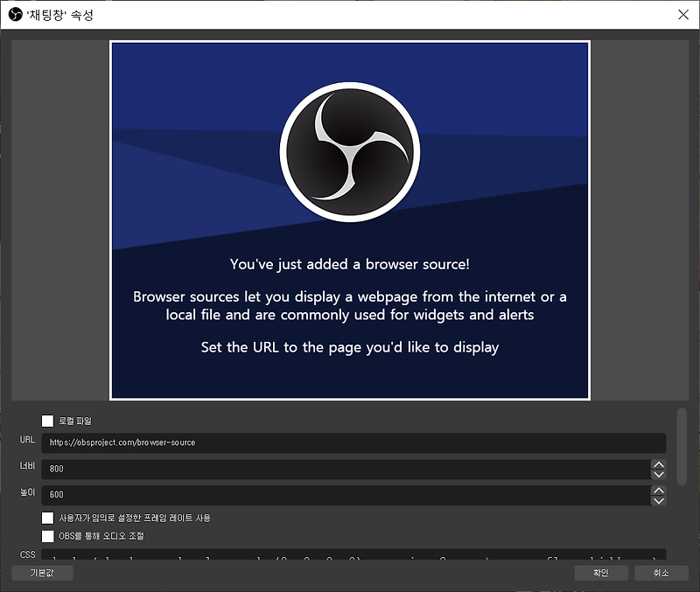Image resolution: width=700 pixels, height=592 pixels.
Task: Enable the 로컬 파일 checkbox
Action: coord(47,421)
